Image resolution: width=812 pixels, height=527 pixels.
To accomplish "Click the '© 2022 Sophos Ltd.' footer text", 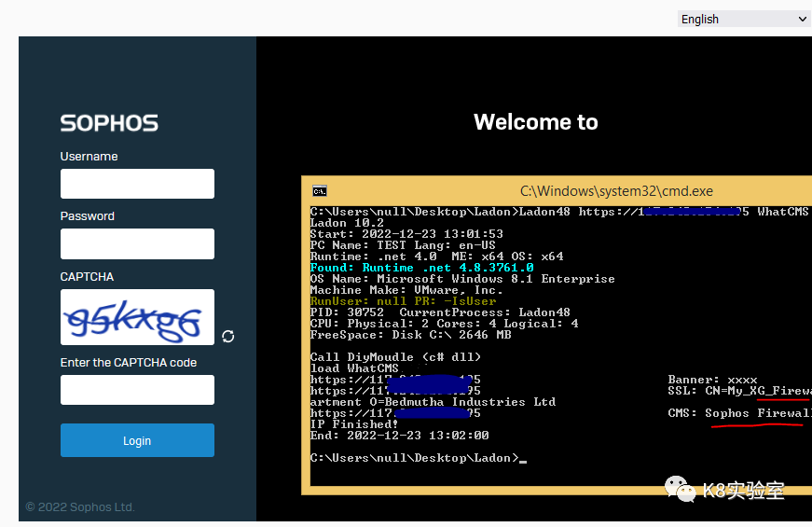I will [80, 506].
